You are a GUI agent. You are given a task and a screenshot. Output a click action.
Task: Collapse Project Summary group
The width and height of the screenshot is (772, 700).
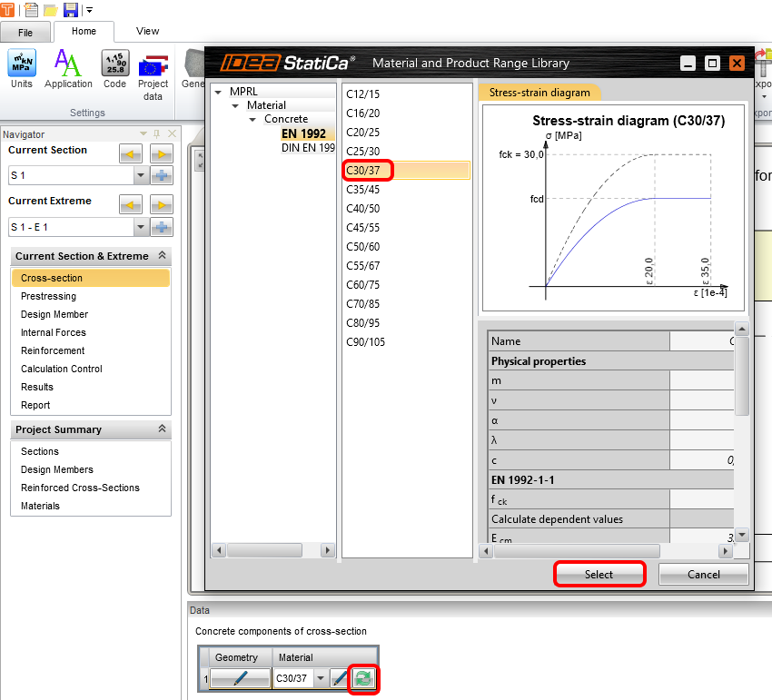point(162,429)
